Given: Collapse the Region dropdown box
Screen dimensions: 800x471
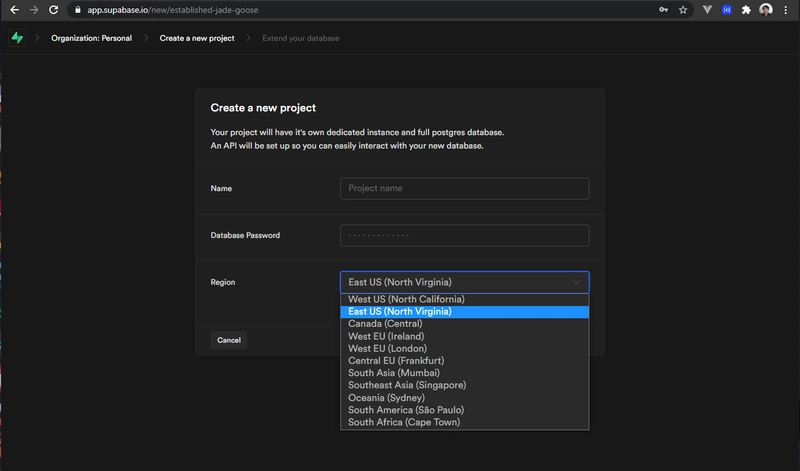Looking at the screenshot, I should 464,282.
